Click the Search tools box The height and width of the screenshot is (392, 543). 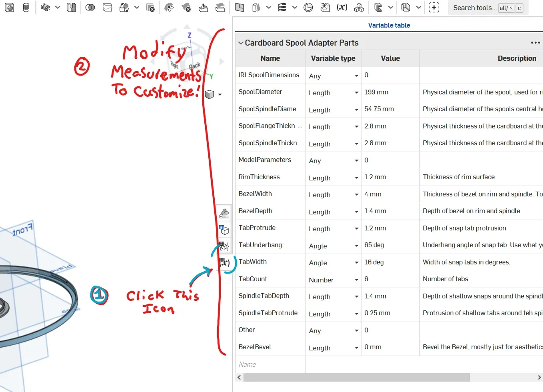click(x=474, y=8)
